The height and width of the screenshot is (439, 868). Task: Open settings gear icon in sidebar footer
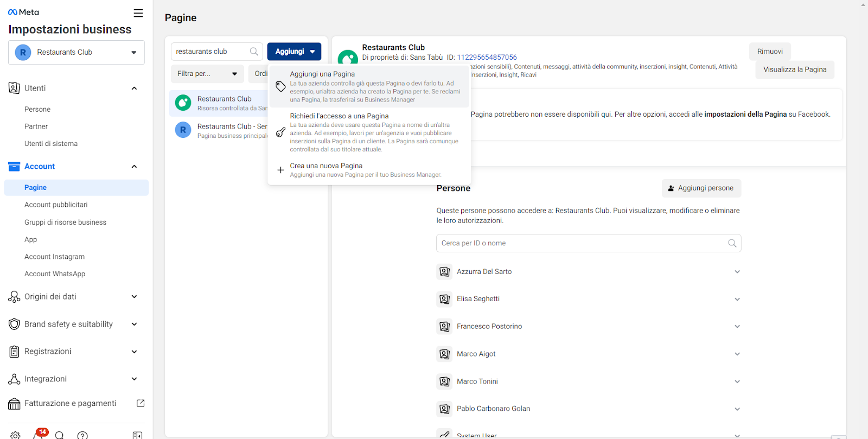(15, 435)
